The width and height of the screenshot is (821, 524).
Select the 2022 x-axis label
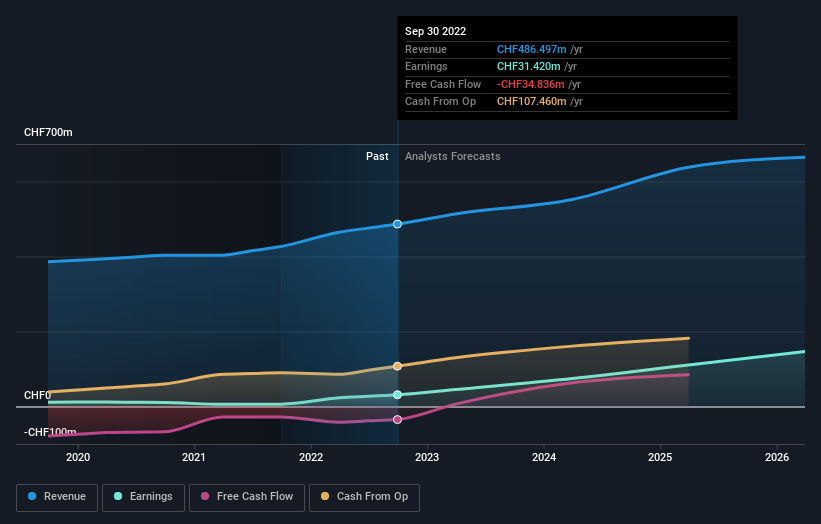tap(311, 457)
